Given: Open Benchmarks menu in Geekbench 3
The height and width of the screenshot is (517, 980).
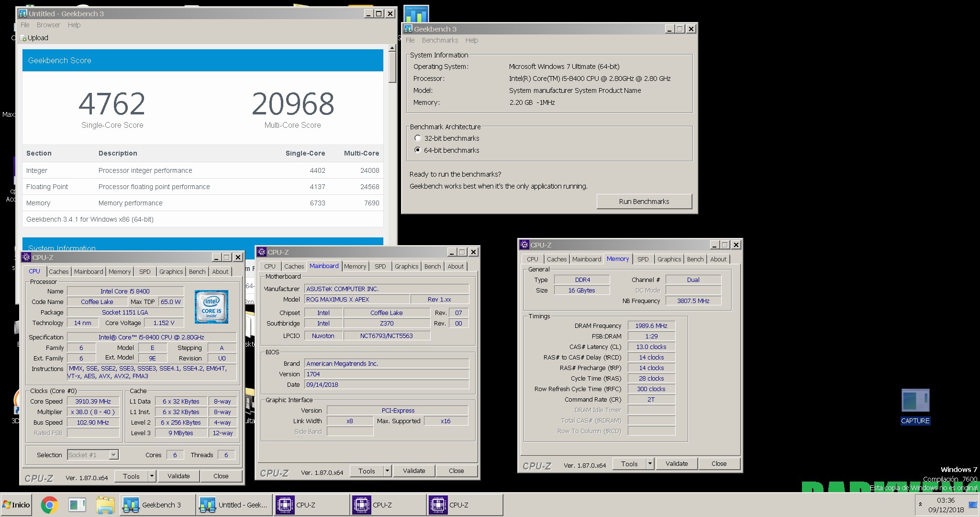Looking at the screenshot, I should [440, 40].
